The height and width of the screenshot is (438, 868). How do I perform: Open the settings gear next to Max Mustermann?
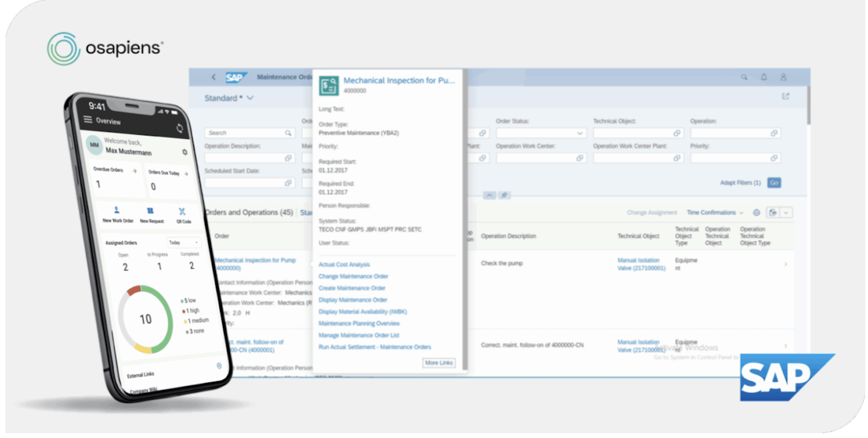coord(184,152)
